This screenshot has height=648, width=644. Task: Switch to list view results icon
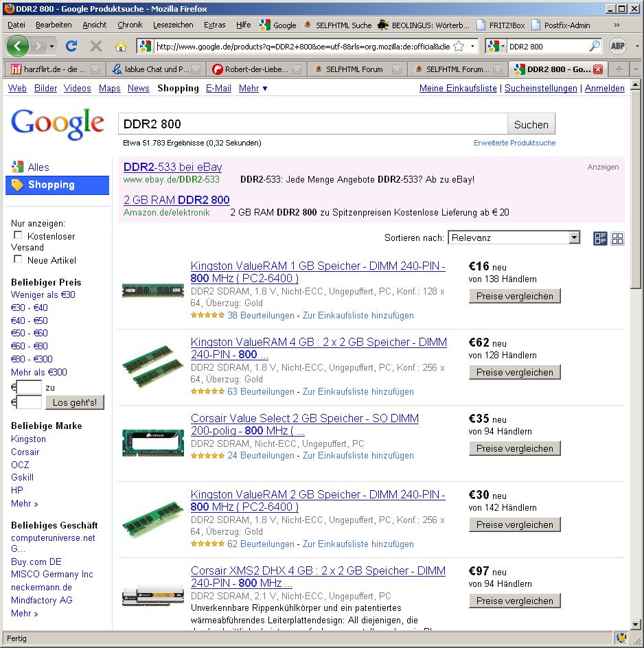[600, 238]
